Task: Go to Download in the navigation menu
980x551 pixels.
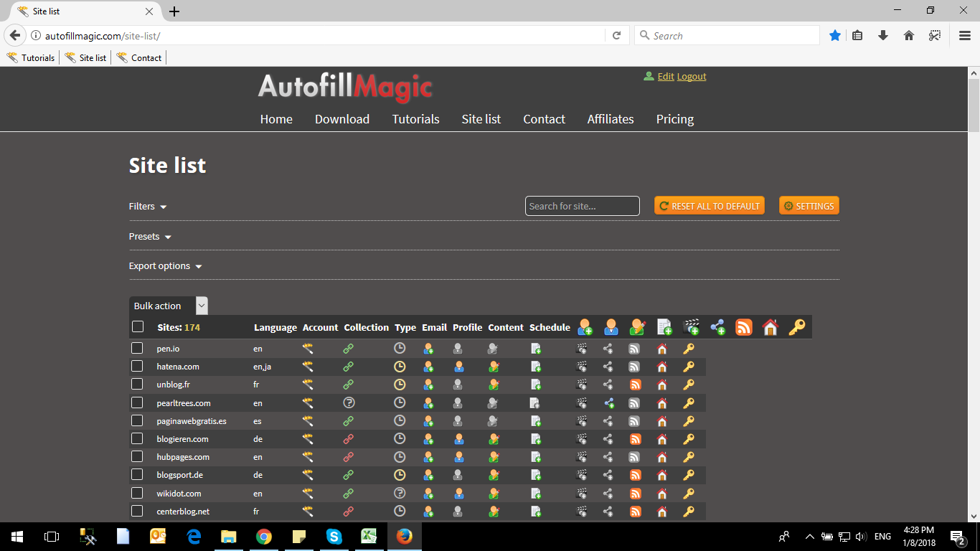Action: [342, 119]
